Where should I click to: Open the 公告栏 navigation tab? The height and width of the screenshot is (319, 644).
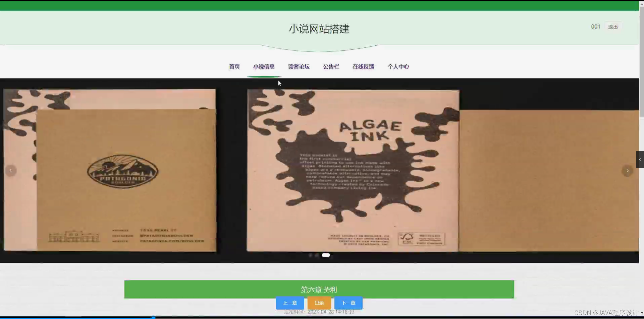coord(331,66)
